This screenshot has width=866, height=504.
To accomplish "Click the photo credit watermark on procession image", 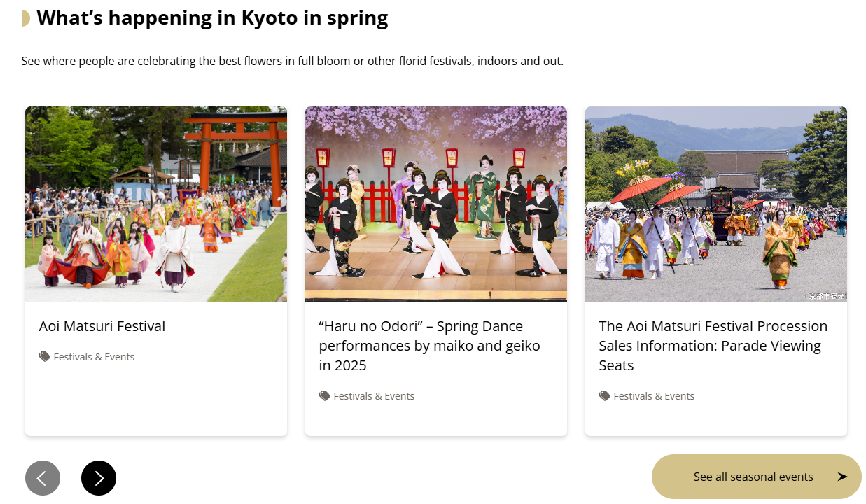I will pos(827,297).
